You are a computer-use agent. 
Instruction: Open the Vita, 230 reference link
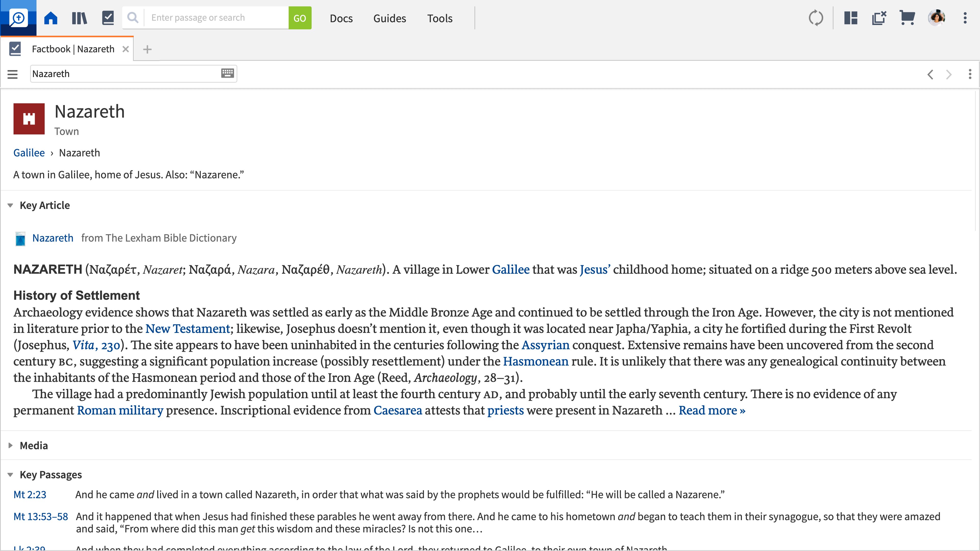click(96, 345)
